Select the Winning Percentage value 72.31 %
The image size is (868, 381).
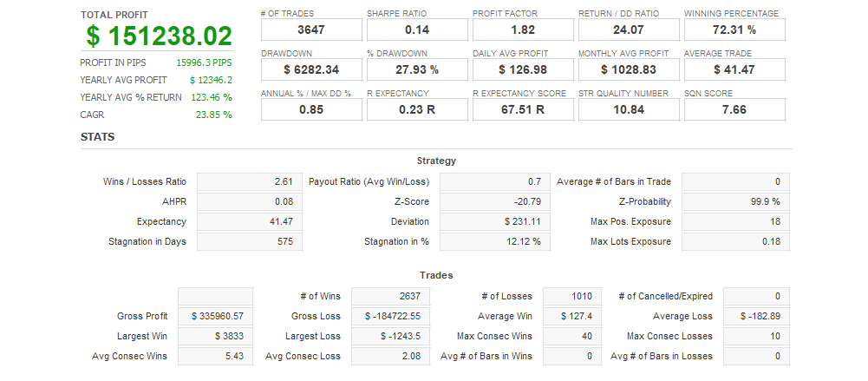(734, 30)
